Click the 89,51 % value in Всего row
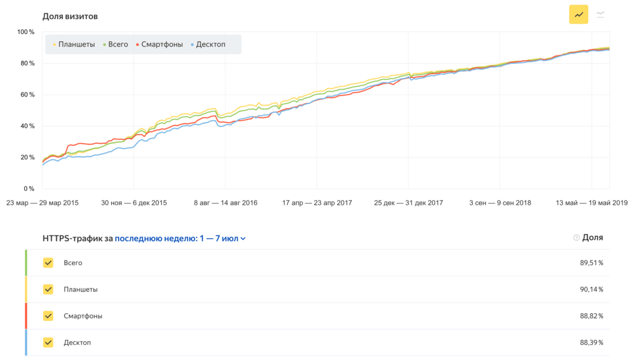The height and width of the screenshot is (364, 633). tap(592, 263)
